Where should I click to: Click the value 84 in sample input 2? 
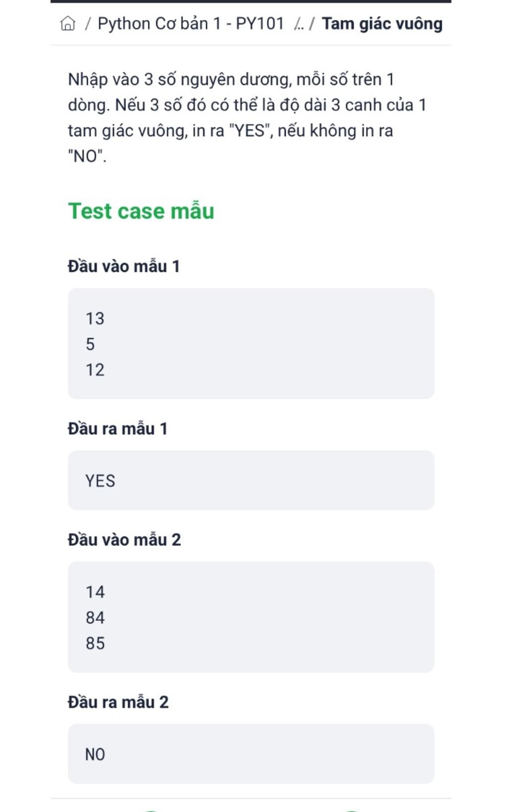pyautogui.click(x=95, y=618)
